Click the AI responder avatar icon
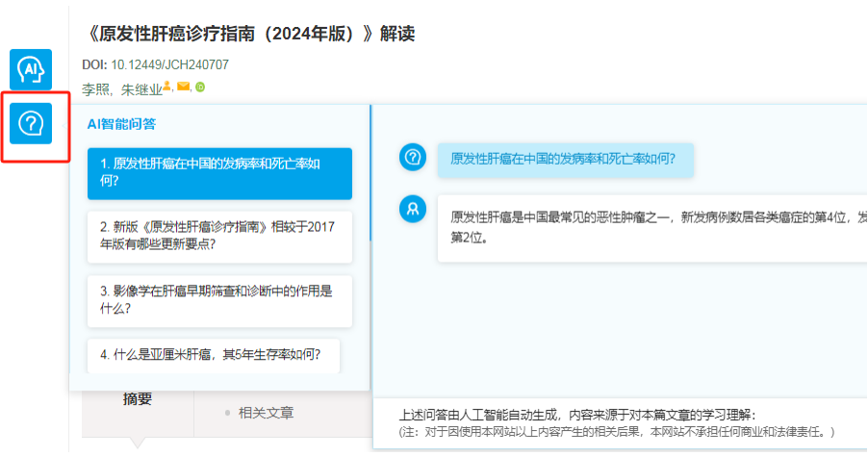 coord(413,207)
